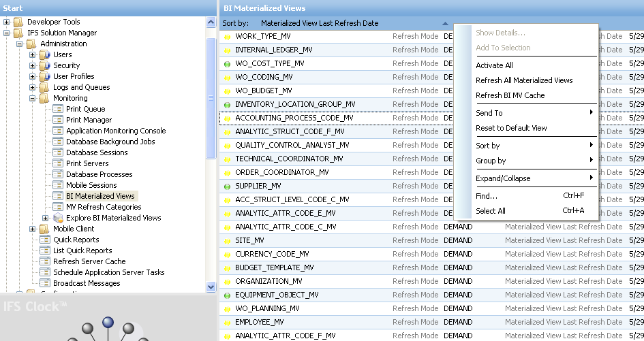
Task: Click the Print Manager page icon
Action: (x=58, y=120)
